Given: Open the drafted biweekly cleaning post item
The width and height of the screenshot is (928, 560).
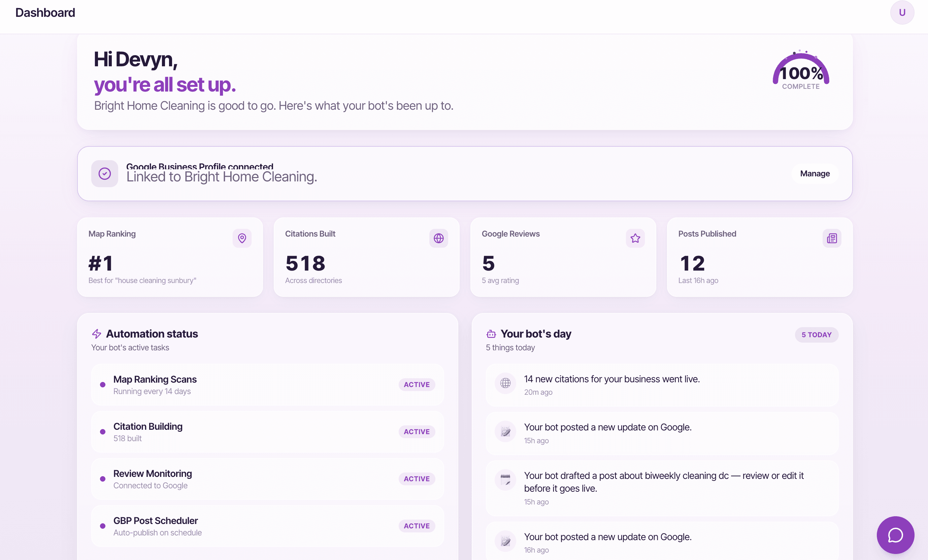Looking at the screenshot, I should [x=662, y=488].
